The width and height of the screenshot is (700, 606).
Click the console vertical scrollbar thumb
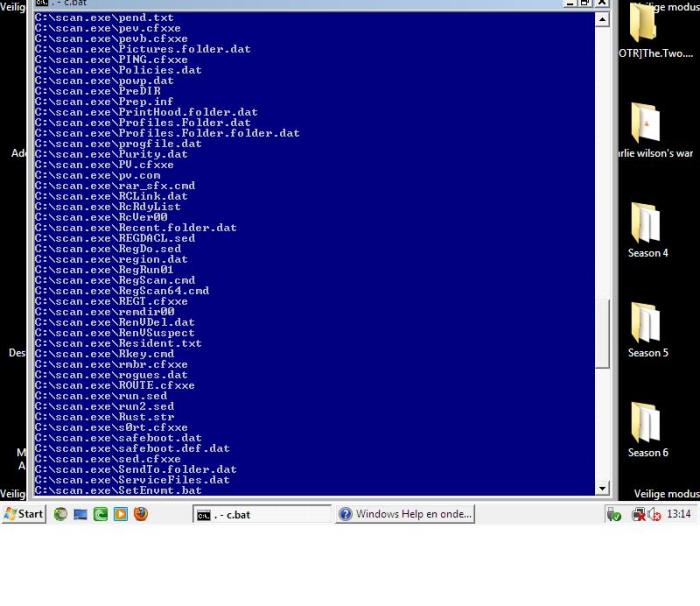[x=602, y=333]
